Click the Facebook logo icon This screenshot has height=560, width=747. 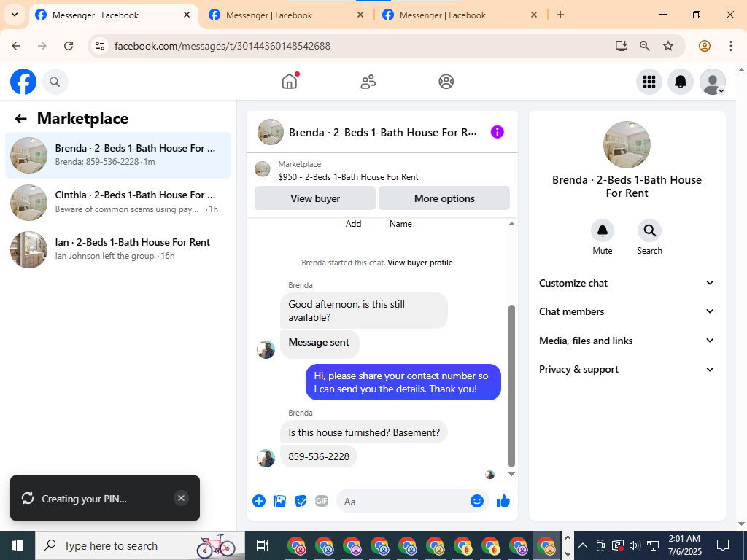(23, 82)
